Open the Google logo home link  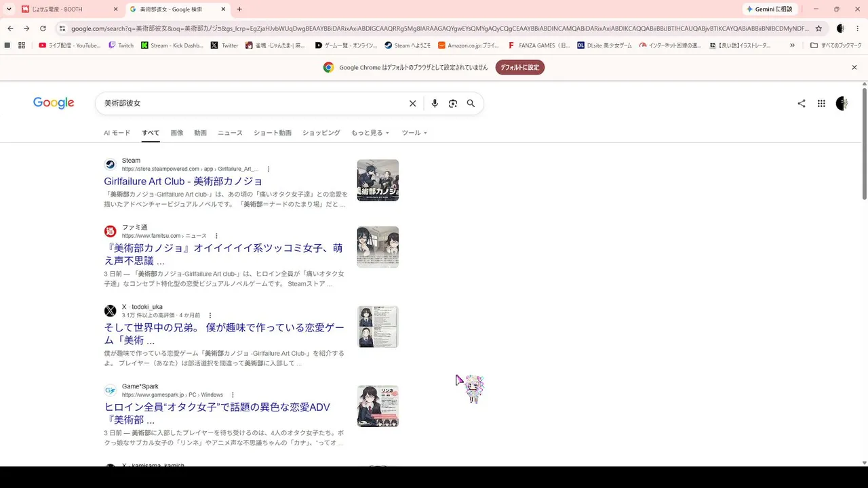point(54,103)
